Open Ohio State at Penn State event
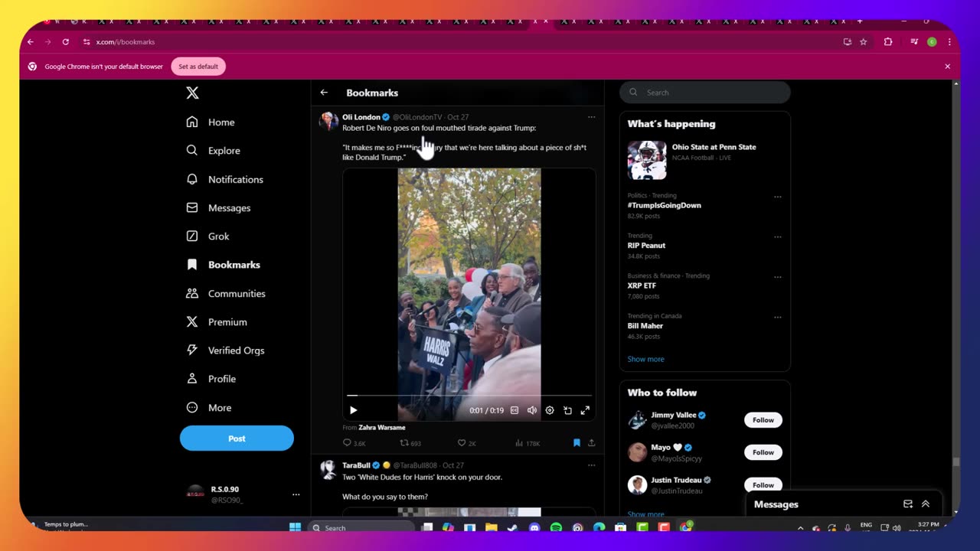This screenshot has width=980, height=551. click(x=704, y=160)
